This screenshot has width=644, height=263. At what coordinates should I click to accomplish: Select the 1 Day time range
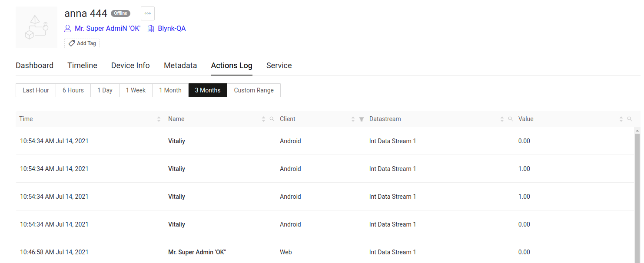[x=105, y=90]
